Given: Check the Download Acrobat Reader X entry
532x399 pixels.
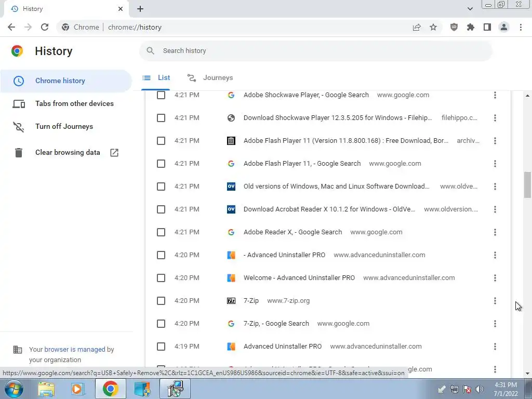Looking at the screenshot, I should pos(161,209).
